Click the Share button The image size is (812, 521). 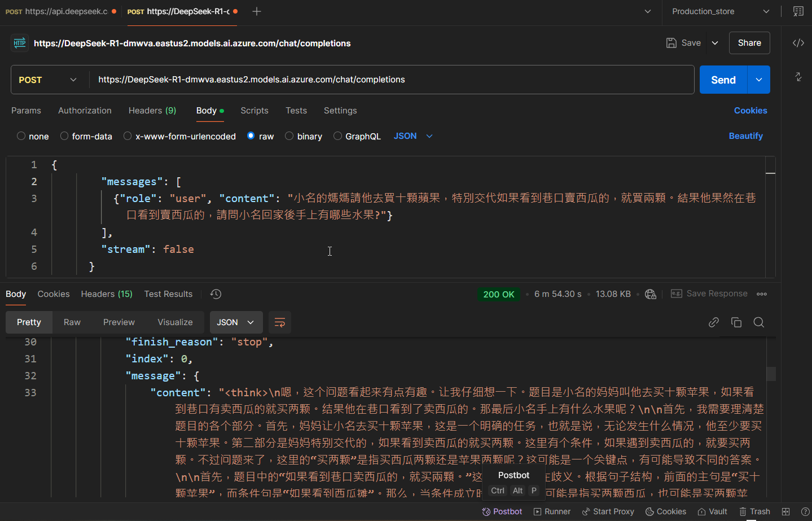pos(749,43)
